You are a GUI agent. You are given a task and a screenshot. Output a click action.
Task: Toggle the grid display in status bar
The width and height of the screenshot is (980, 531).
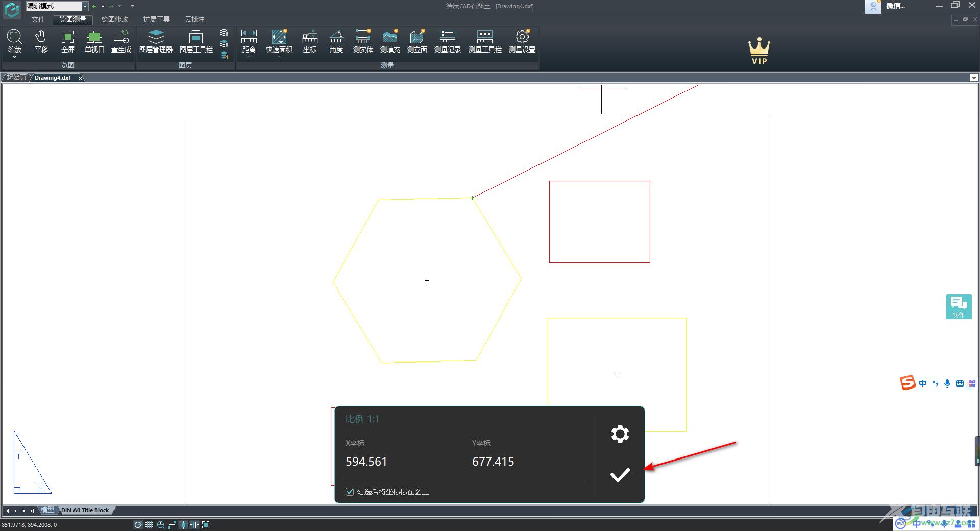149,525
